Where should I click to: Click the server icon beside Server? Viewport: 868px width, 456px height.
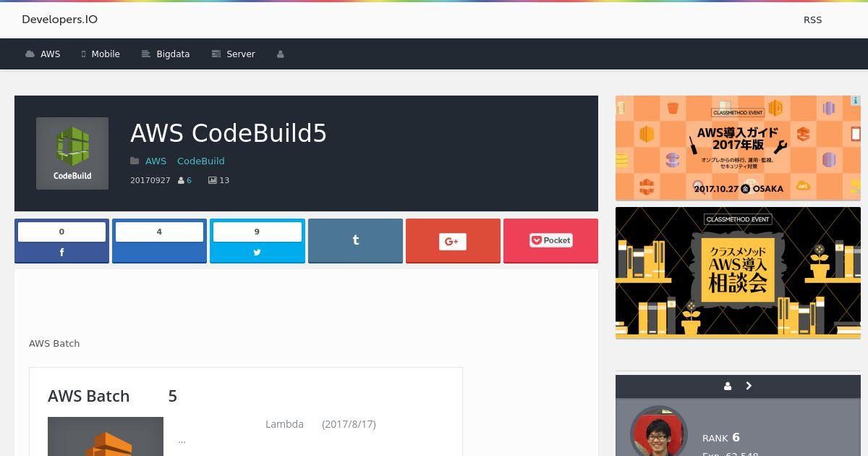click(216, 54)
